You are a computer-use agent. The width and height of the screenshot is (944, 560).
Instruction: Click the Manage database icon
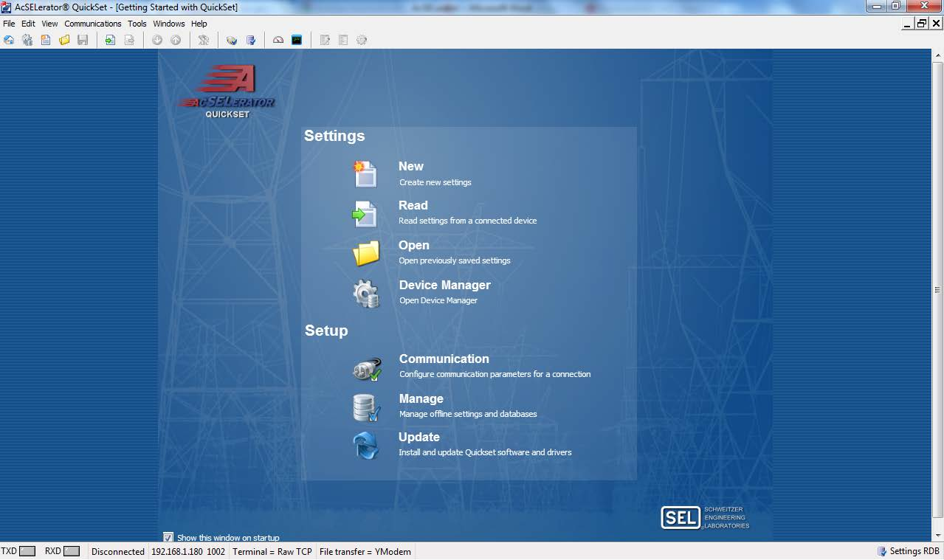click(366, 407)
